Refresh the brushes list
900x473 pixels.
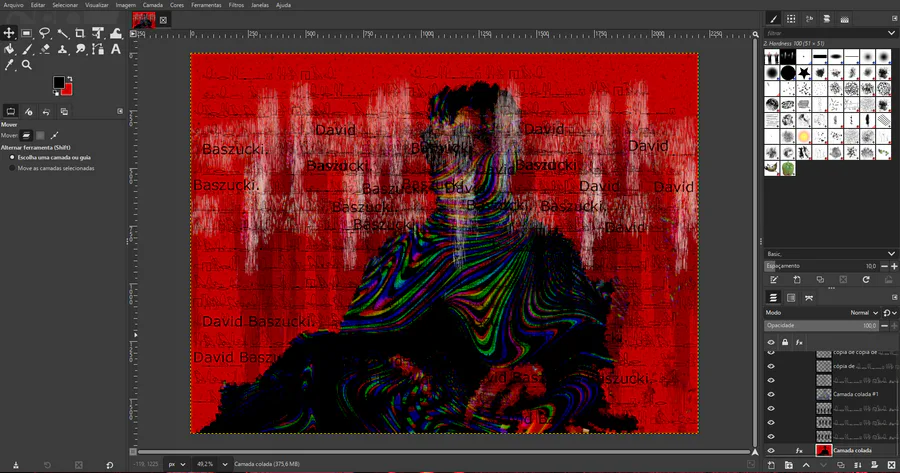tap(866, 280)
